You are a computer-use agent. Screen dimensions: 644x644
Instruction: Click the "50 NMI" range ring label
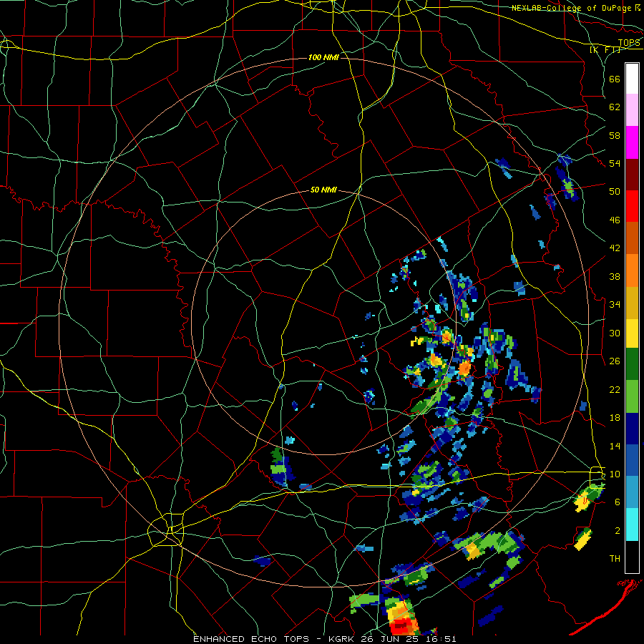pos(323,190)
